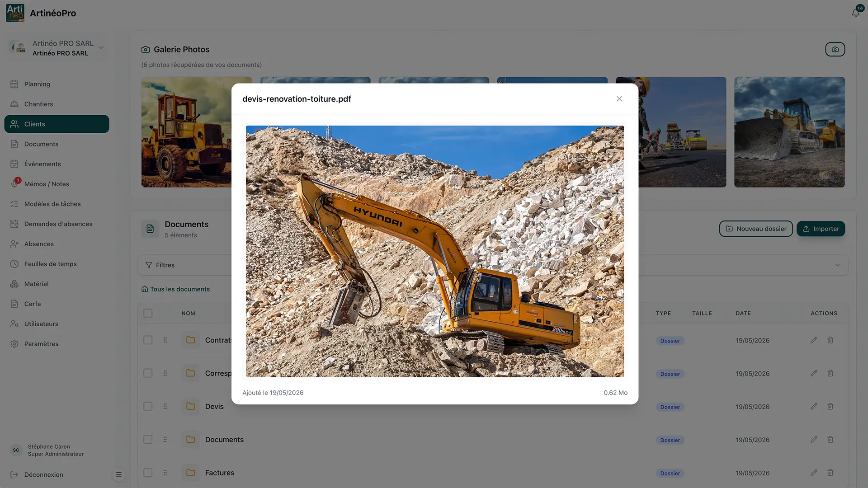This screenshot has width=868, height=488.
Task: Check the Contrats row checkbox
Action: [x=148, y=340]
